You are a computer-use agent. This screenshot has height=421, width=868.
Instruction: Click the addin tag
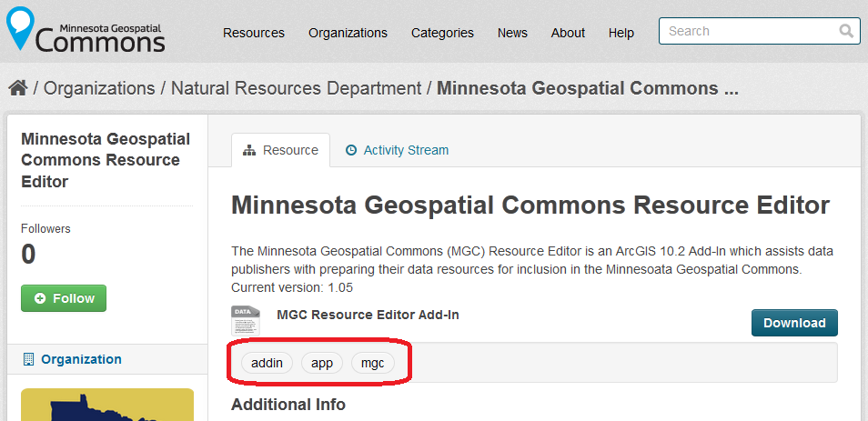(267, 363)
